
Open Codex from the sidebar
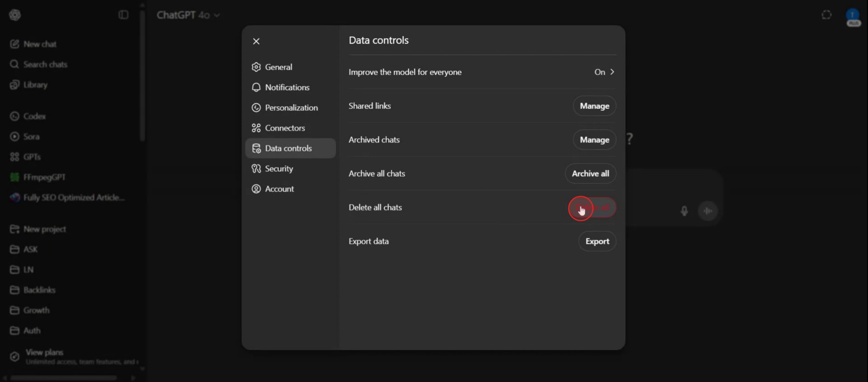pos(71,116)
